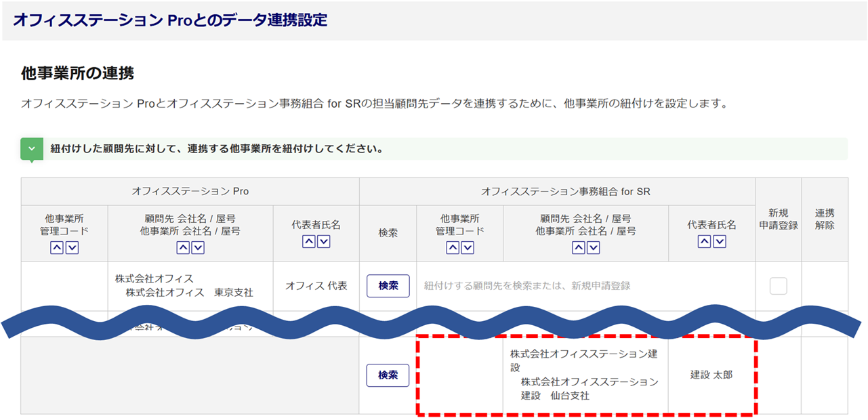The image size is (868, 420).
Task: Sort 事務組合 for SR 他事業所管理コード ascending
Action: [453, 248]
